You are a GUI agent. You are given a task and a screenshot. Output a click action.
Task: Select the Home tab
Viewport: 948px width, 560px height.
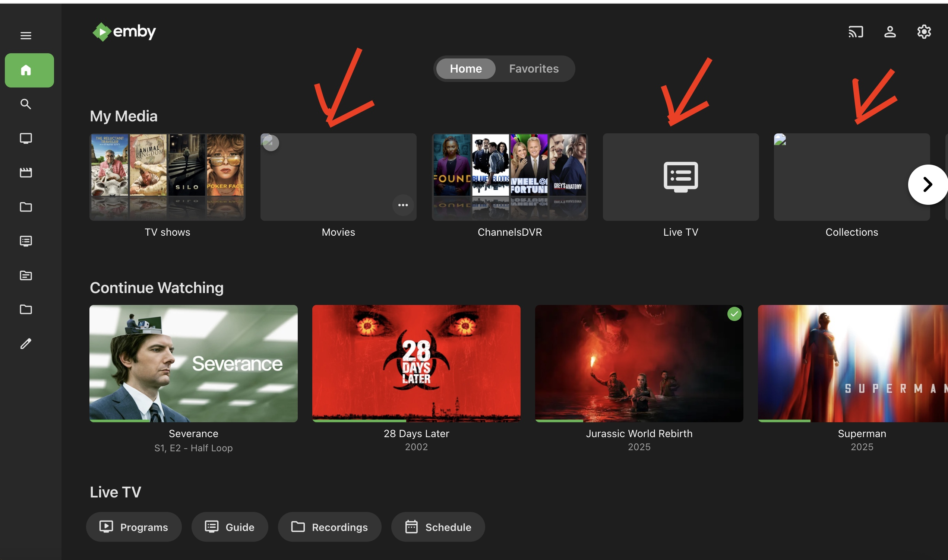(465, 69)
